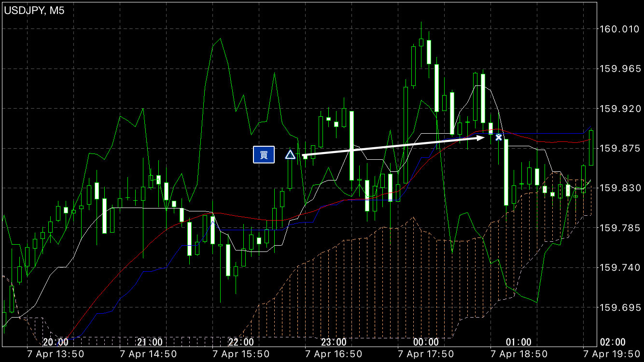
Task: Click the 159.875 price axis label
Action: (x=618, y=148)
